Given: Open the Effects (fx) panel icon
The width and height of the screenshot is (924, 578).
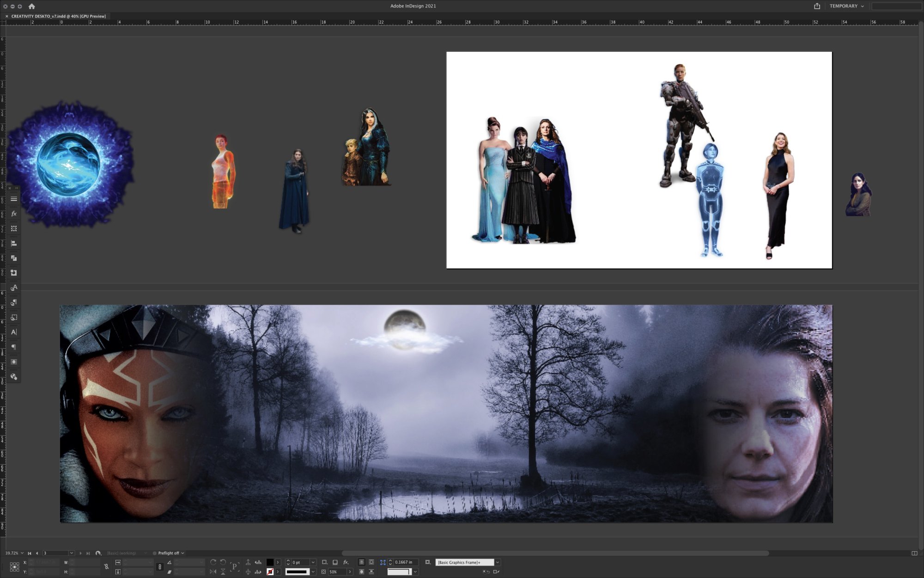Looking at the screenshot, I should [x=14, y=214].
